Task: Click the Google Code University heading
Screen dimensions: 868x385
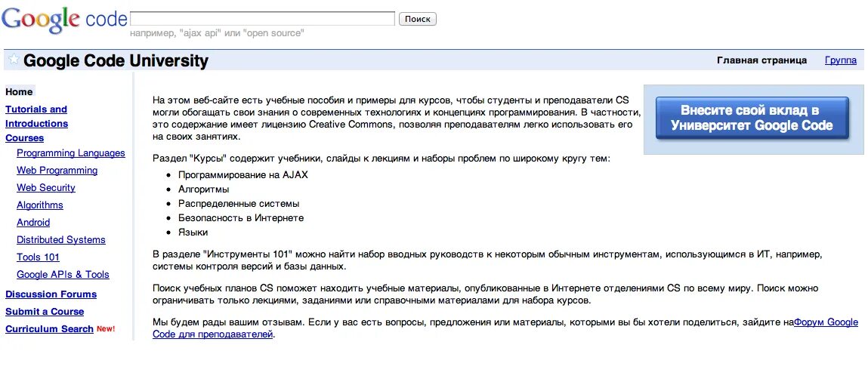Action: 116,60
